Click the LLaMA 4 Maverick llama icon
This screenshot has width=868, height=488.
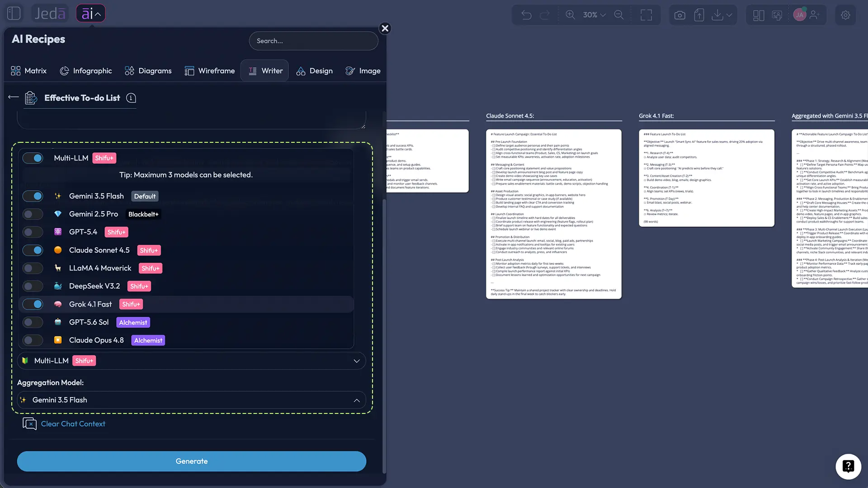pos(58,268)
